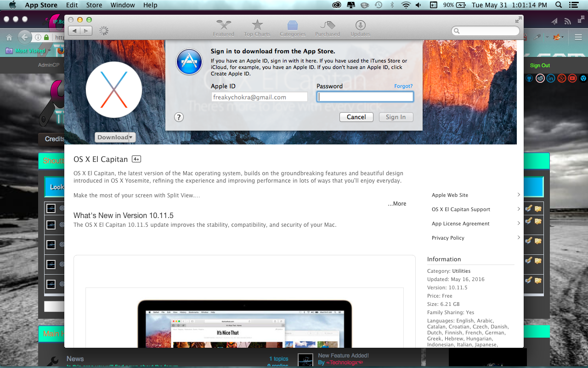
Task: Go back in App Store history
Action: pos(74,31)
